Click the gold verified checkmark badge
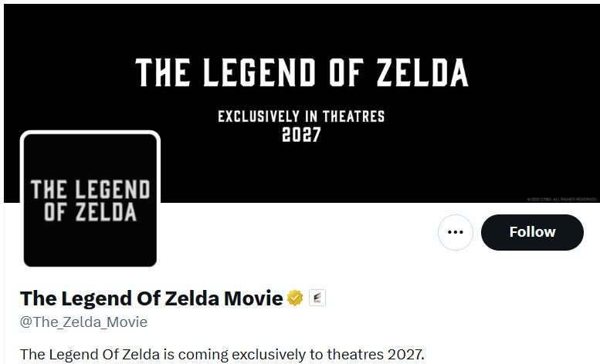 [x=295, y=298]
